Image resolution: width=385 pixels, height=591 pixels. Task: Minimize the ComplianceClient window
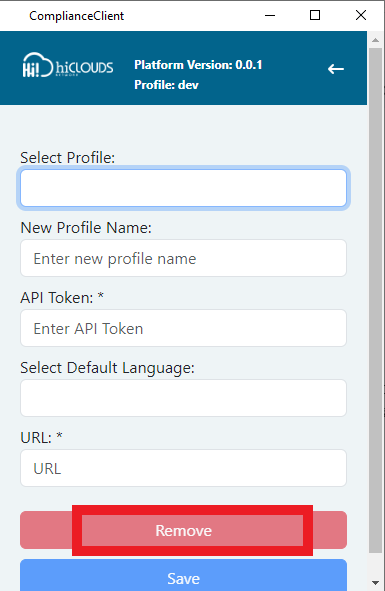click(x=270, y=15)
